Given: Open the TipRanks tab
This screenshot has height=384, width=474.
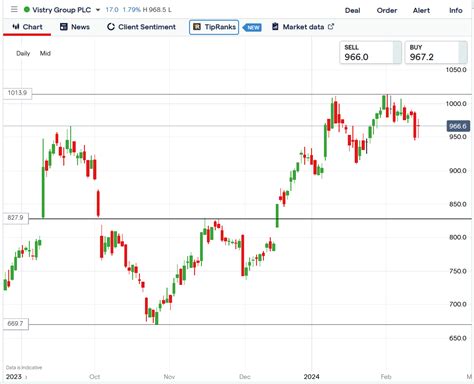Looking at the screenshot, I should (214, 27).
